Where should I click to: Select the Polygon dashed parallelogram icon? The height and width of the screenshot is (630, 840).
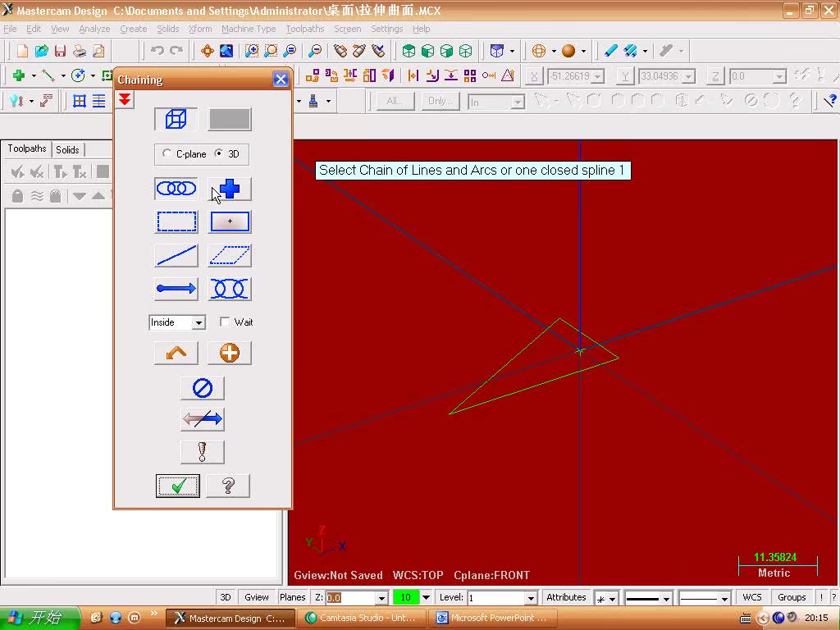(x=230, y=256)
